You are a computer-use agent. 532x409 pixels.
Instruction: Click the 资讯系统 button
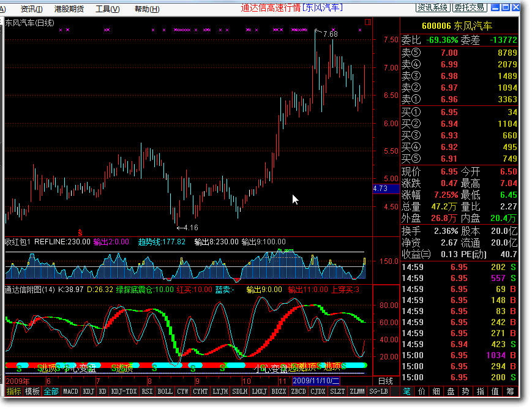(433, 7)
